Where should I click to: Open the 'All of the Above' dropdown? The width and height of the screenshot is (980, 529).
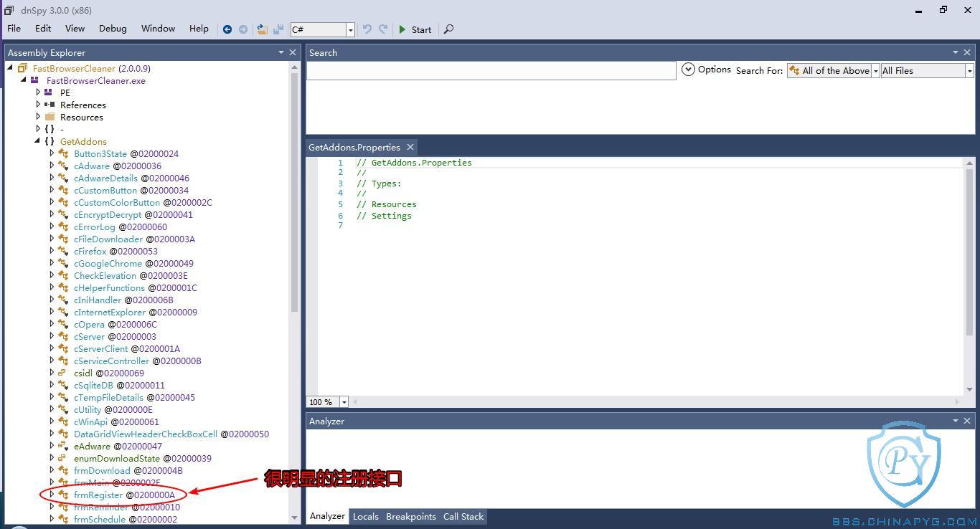833,70
